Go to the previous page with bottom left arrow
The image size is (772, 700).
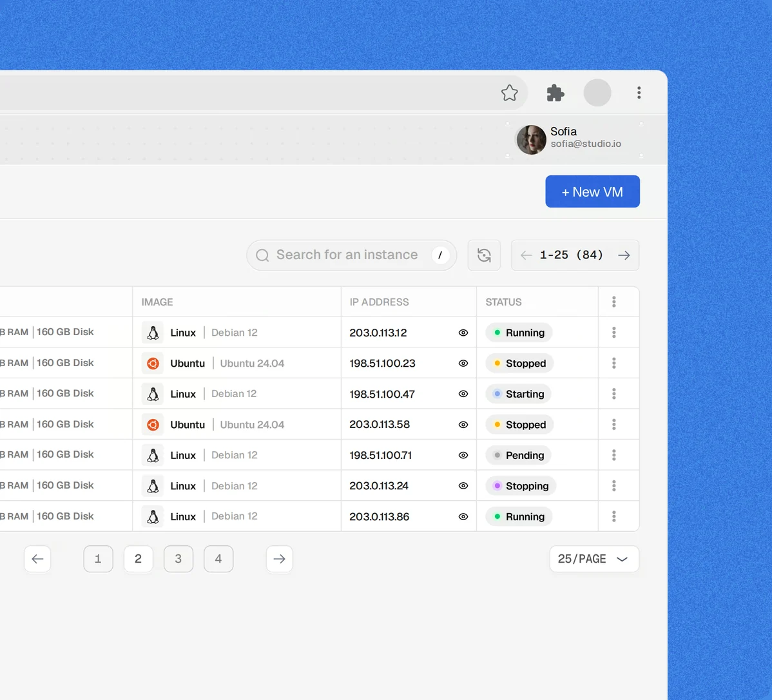[x=37, y=559]
